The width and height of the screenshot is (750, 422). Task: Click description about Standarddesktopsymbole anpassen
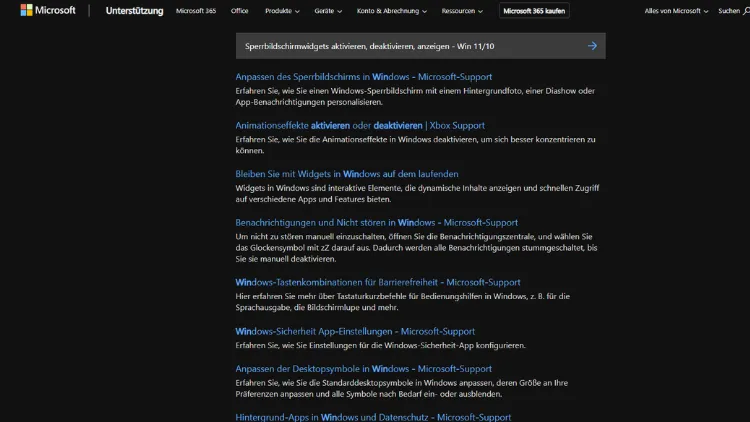401,389
